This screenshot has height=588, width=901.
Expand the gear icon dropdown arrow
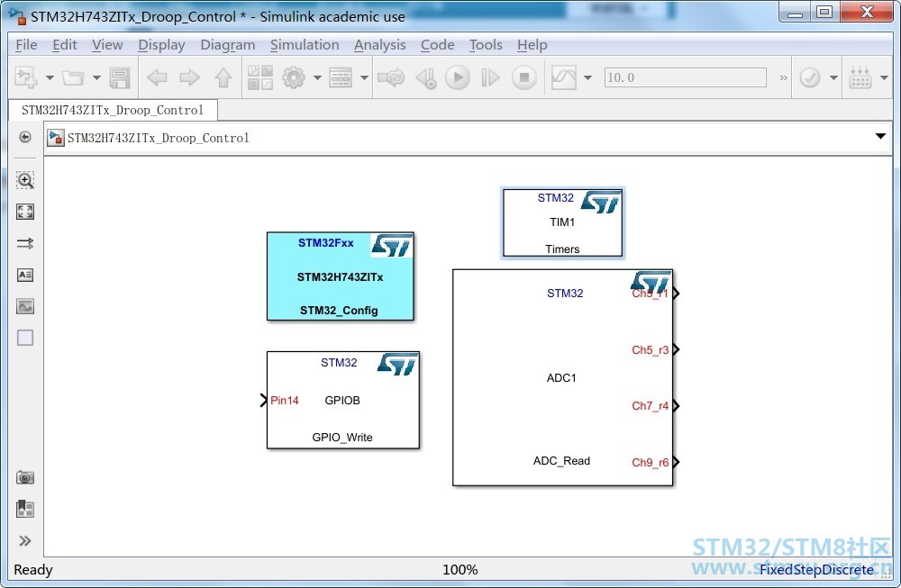coord(317,77)
